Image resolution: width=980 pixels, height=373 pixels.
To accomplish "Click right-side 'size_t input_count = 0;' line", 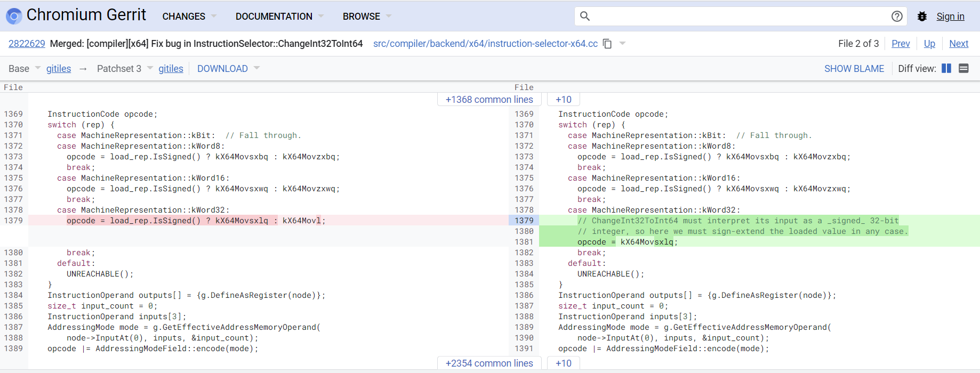I will [x=613, y=306].
